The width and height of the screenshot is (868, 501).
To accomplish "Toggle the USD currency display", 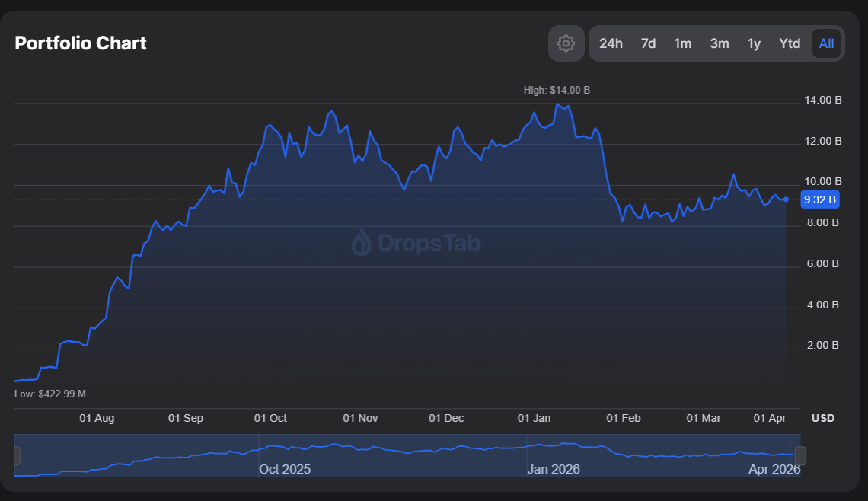I will pos(822,418).
